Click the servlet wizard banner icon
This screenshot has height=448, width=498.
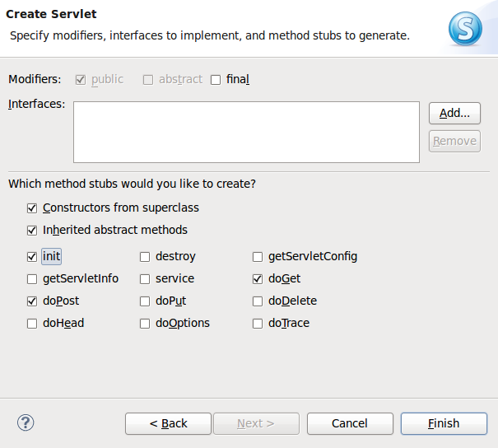465,28
